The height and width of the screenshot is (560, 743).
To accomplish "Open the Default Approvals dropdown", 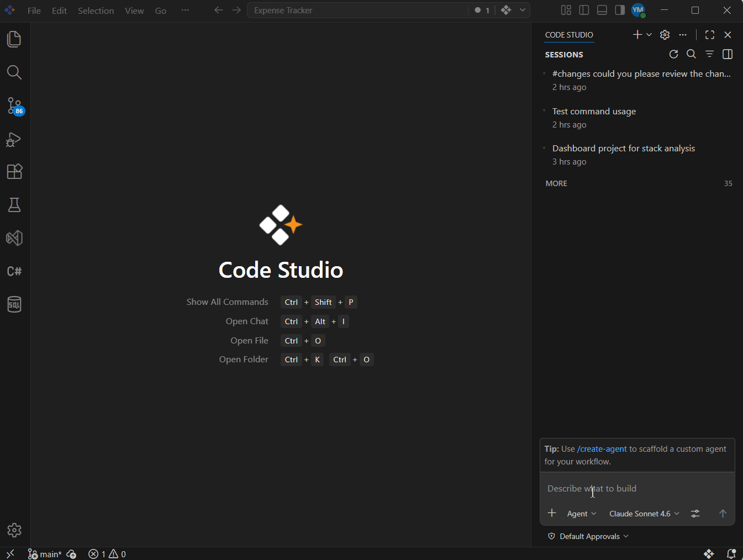I will tap(588, 536).
